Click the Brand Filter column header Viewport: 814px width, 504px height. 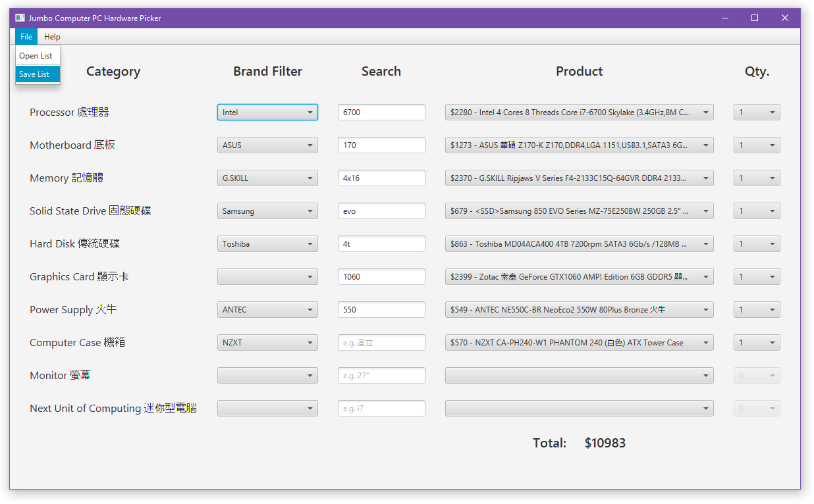coord(267,71)
